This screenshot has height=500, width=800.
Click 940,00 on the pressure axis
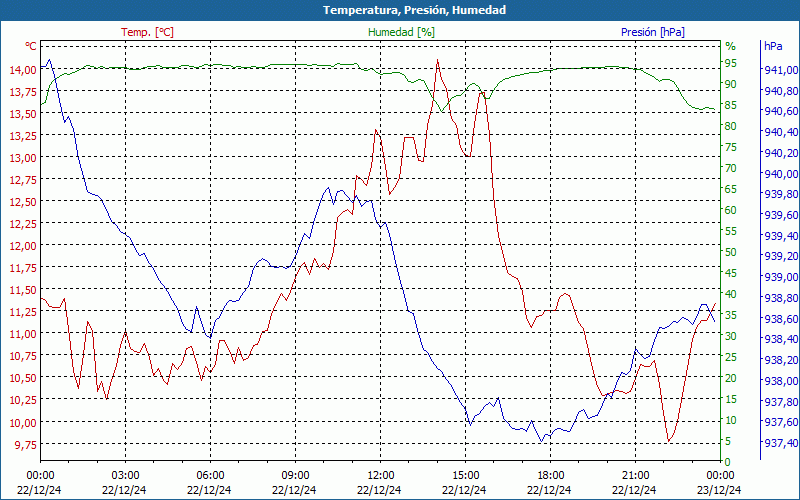click(x=780, y=173)
